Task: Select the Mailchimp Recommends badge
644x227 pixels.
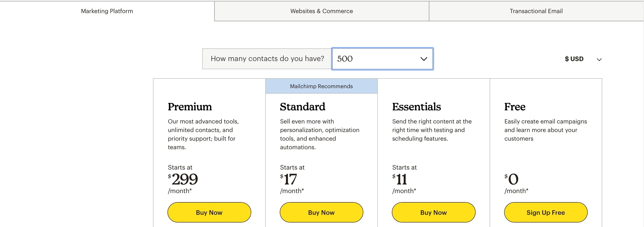Action: 321,86
